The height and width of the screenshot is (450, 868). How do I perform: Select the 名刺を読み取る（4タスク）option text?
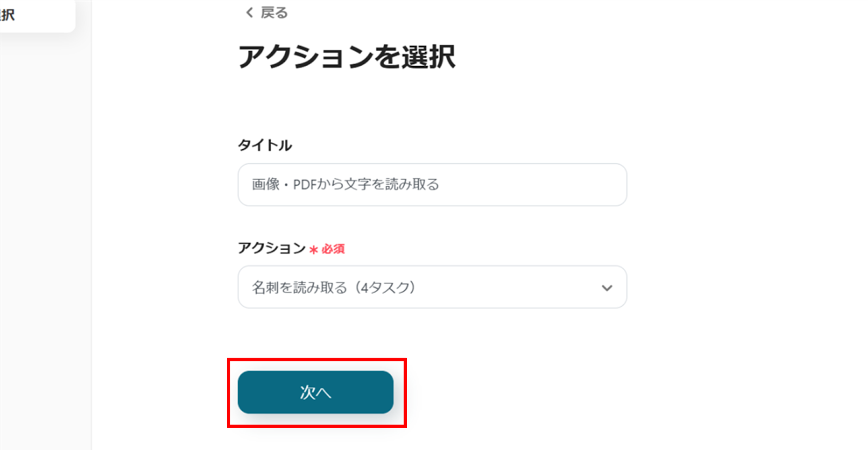tap(333, 287)
